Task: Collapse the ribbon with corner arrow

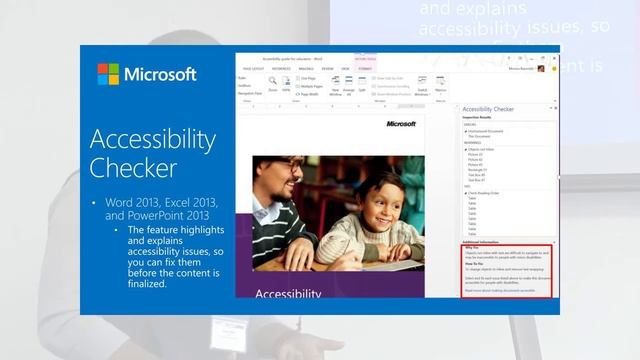Action: 555,101
